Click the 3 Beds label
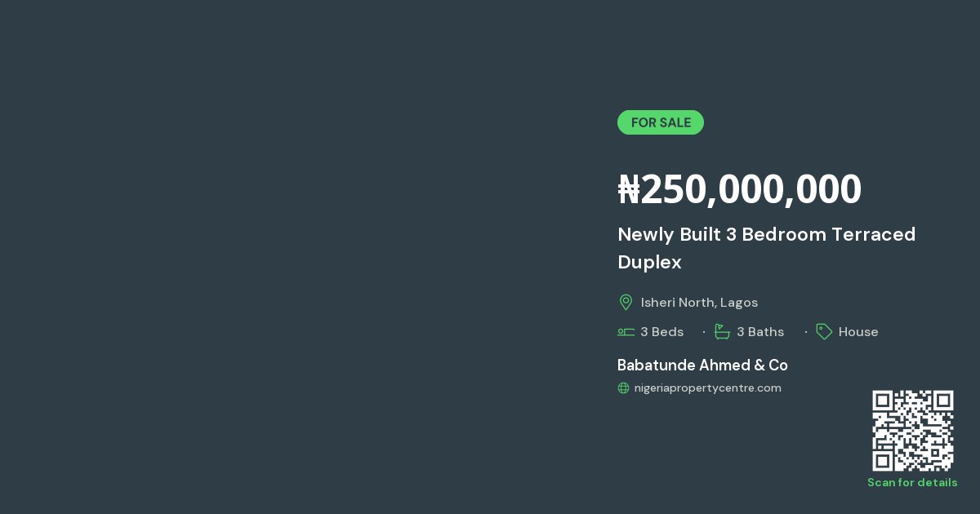This screenshot has width=980, height=514. (662, 332)
